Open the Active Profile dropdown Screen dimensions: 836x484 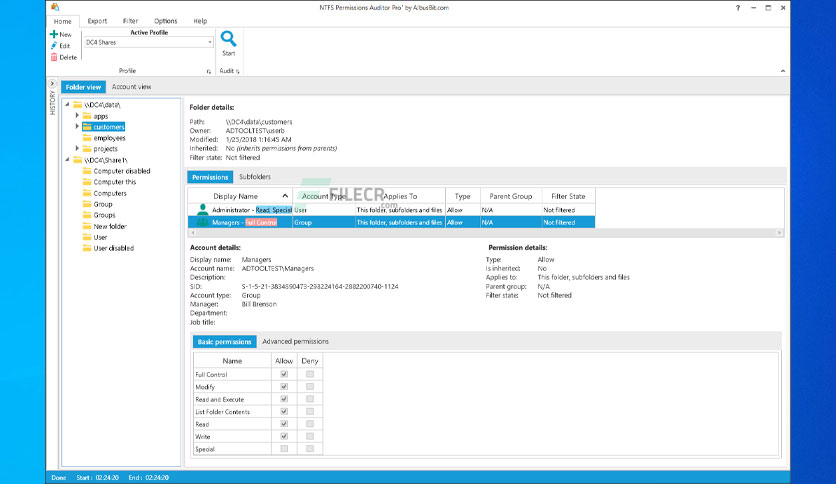click(x=210, y=43)
